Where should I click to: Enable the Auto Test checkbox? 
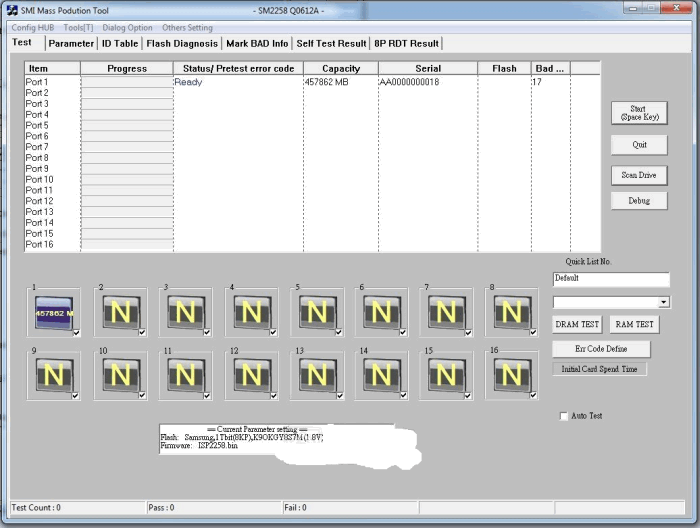point(564,416)
